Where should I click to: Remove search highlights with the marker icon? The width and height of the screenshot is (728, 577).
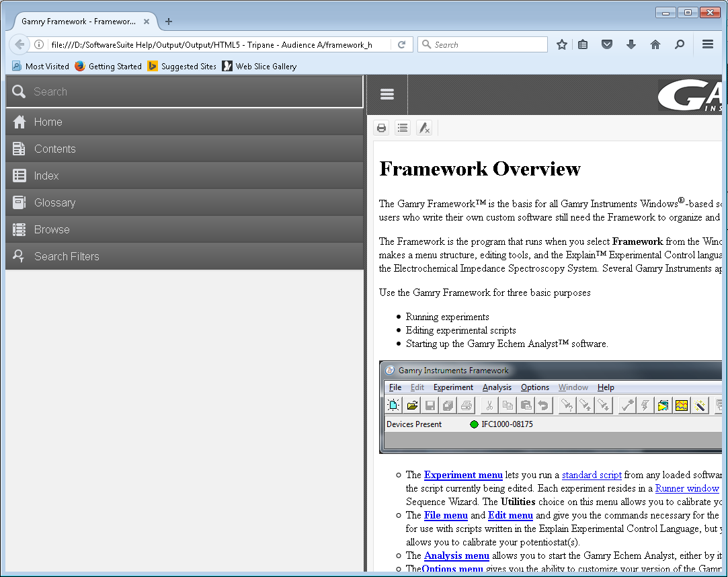[x=424, y=128]
